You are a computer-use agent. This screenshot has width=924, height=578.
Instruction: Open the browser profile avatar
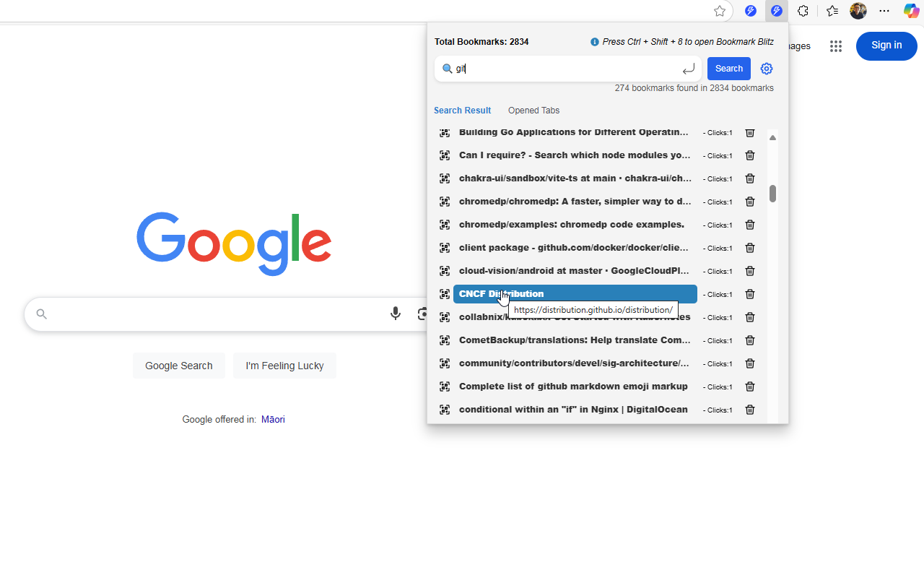click(x=858, y=11)
